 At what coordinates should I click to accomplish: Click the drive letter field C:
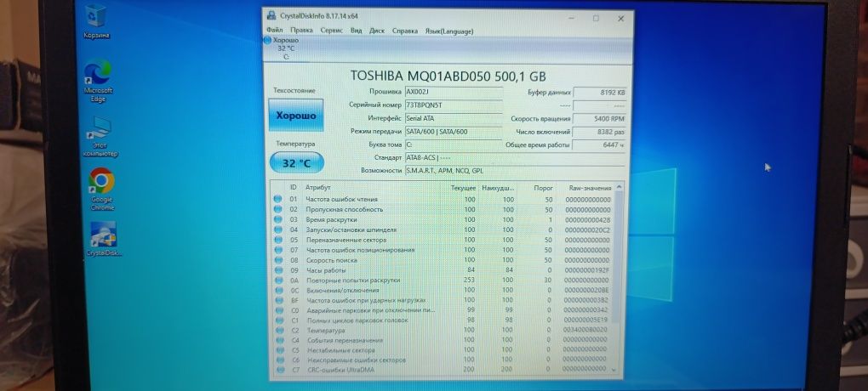(454, 144)
